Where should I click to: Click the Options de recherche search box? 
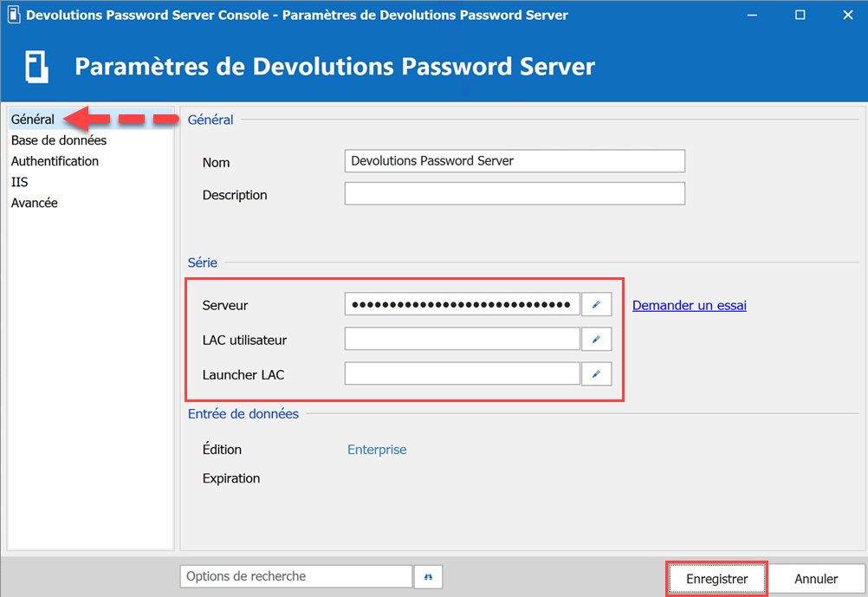click(x=296, y=576)
